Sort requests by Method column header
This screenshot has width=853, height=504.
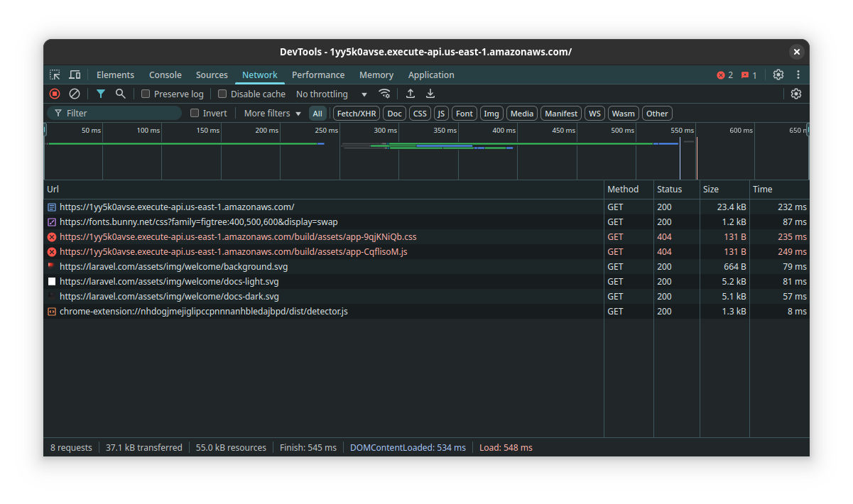coord(629,190)
